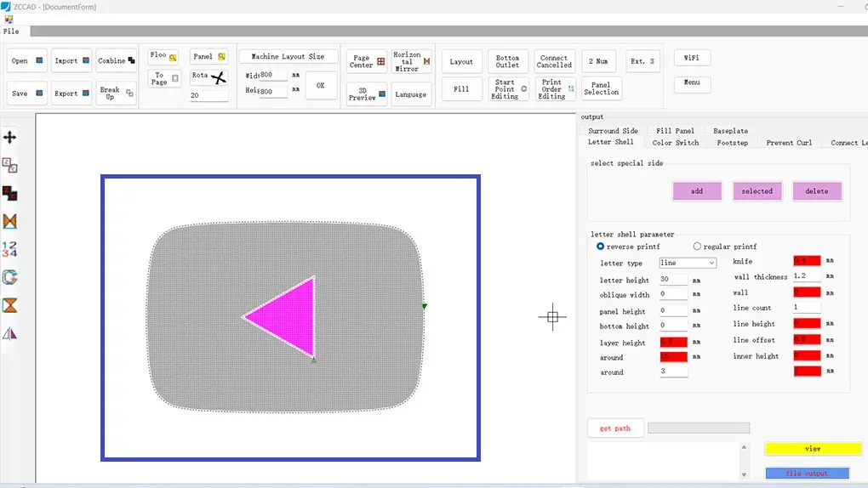
Task: Click the Save button
Action: coord(26,94)
